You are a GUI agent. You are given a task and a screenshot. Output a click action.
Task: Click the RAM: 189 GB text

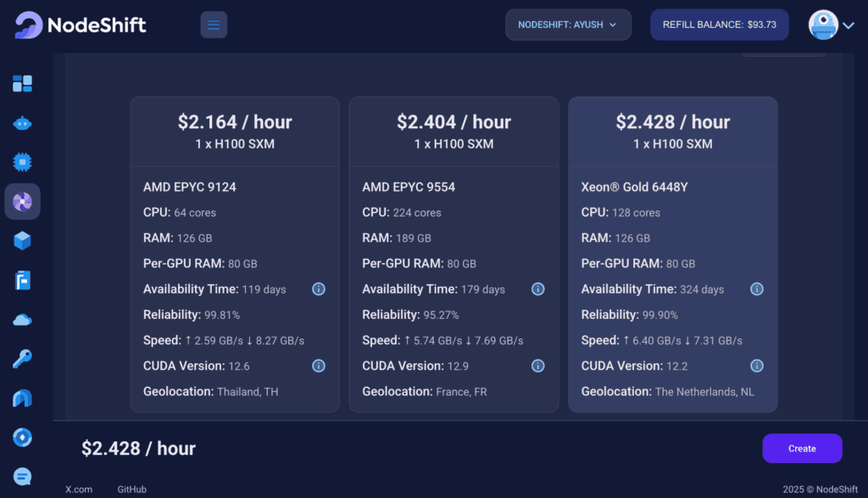[397, 238]
